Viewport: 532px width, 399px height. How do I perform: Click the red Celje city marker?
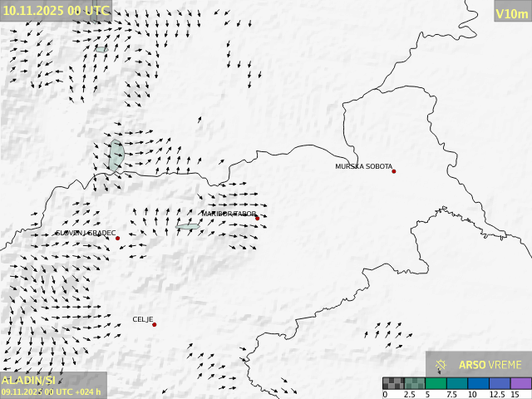[154, 324]
